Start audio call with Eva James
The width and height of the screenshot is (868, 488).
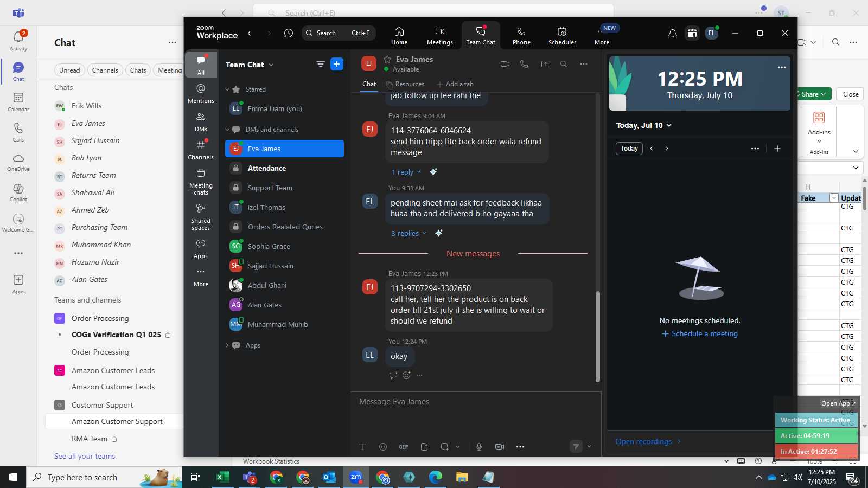coord(524,64)
